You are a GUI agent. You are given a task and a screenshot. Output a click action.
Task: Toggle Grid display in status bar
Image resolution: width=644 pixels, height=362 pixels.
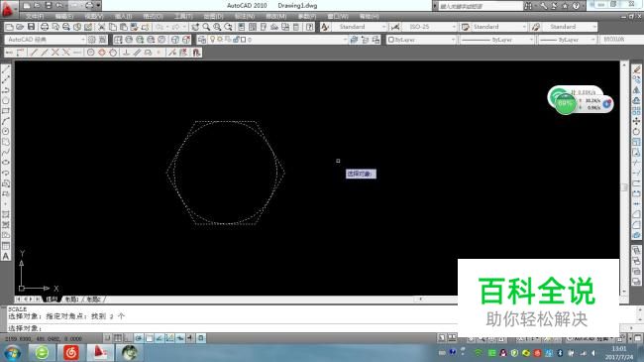(x=118, y=338)
